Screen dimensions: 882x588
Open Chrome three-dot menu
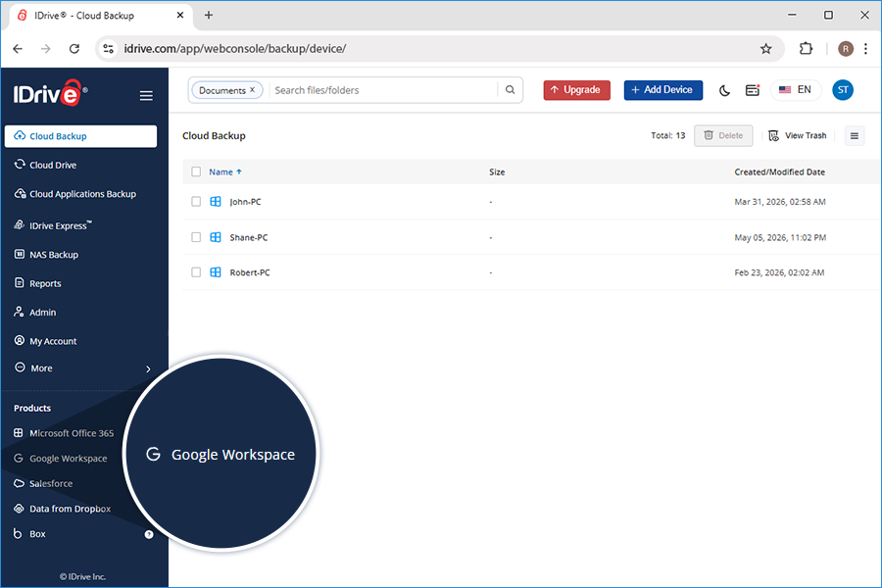(x=865, y=49)
